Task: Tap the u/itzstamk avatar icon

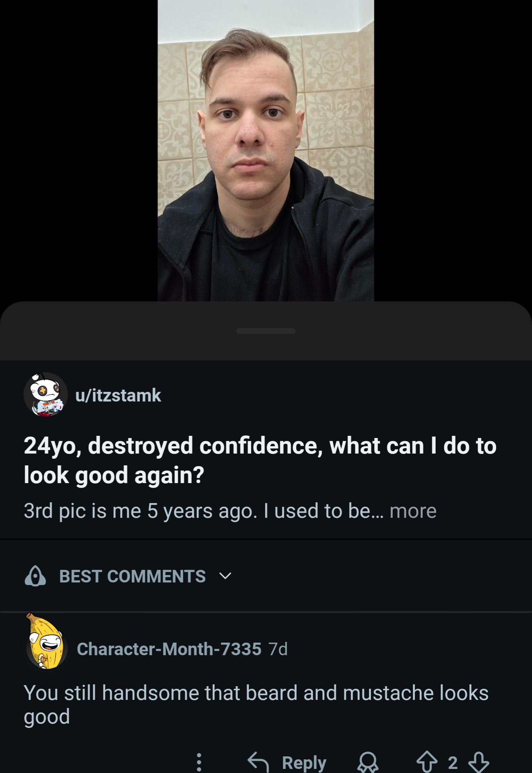Action: point(46,394)
